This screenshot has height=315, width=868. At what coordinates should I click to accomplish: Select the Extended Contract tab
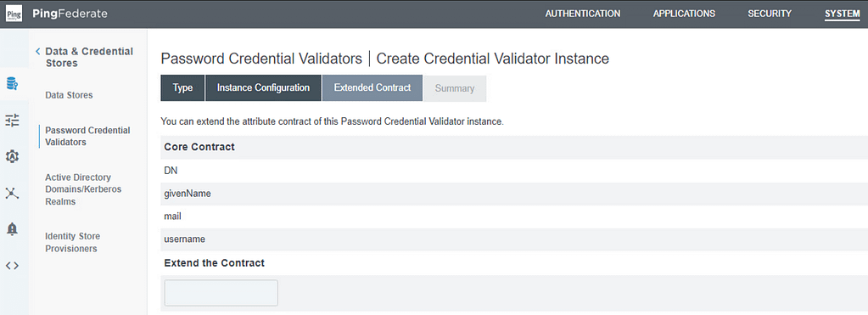pos(372,88)
